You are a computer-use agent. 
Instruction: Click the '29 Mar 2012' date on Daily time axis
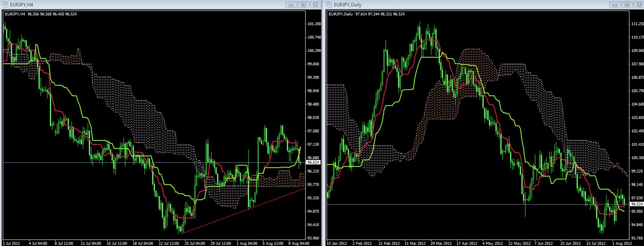click(x=441, y=243)
